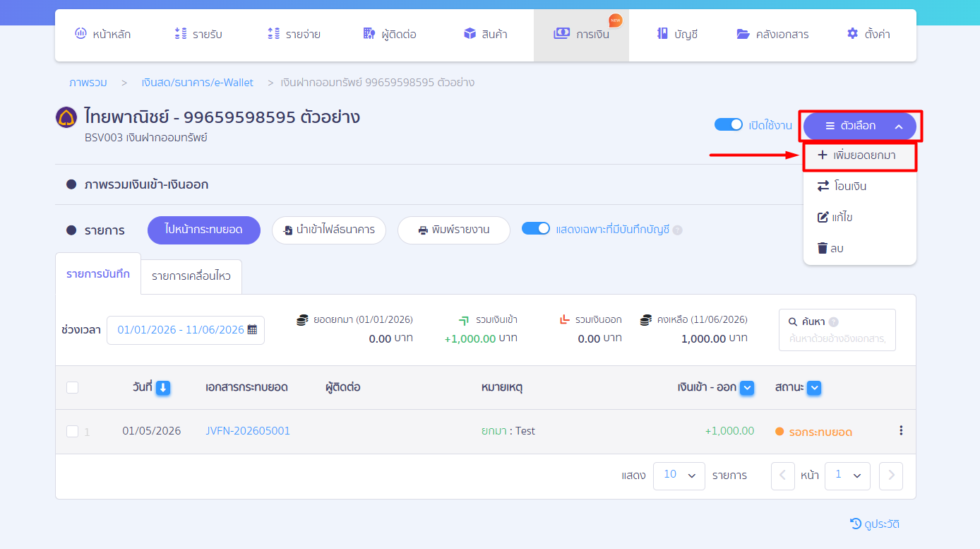Open the คลังเอกสาร document library menu
The width and height of the screenshot is (980, 549).
click(772, 34)
